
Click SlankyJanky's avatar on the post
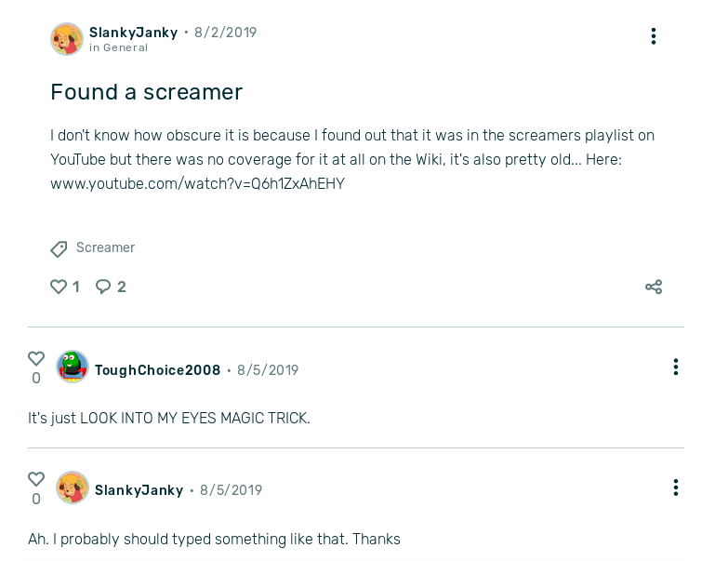(67, 39)
